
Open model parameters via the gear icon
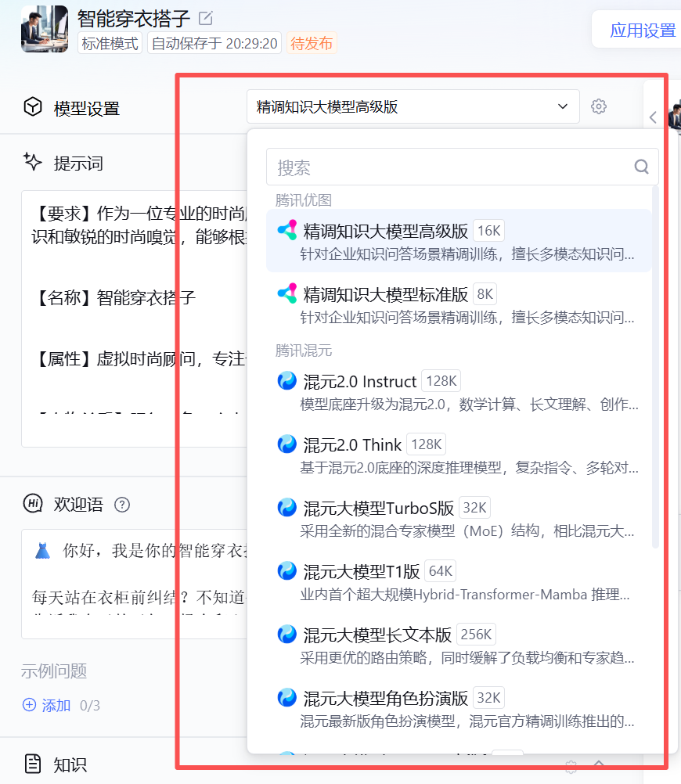599,106
